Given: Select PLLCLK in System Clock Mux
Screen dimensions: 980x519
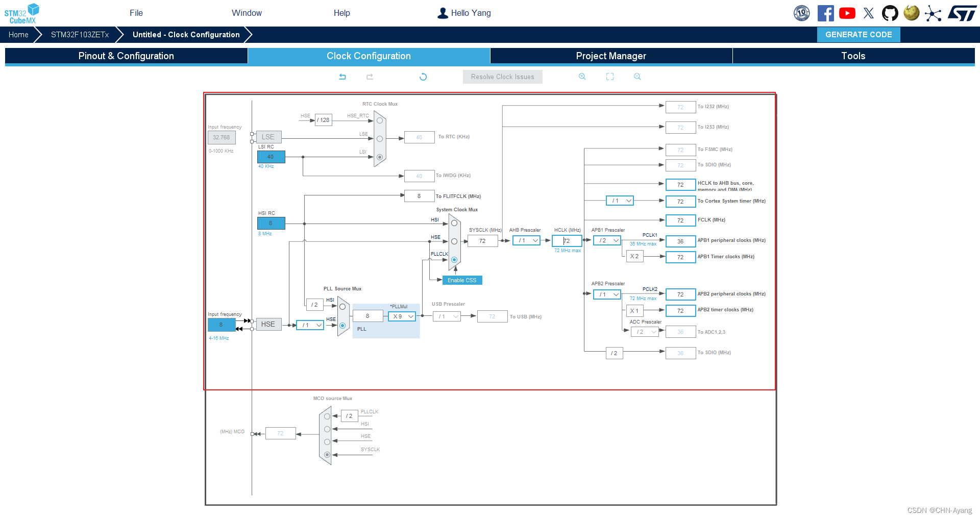Looking at the screenshot, I should (x=454, y=260).
